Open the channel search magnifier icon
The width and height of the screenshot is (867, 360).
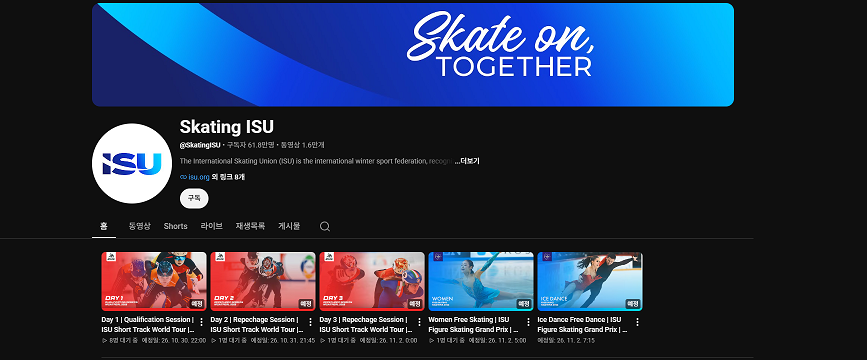[325, 226]
